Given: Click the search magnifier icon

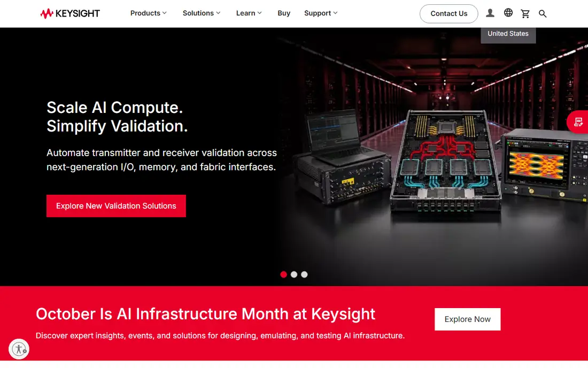Looking at the screenshot, I should click(x=542, y=13).
